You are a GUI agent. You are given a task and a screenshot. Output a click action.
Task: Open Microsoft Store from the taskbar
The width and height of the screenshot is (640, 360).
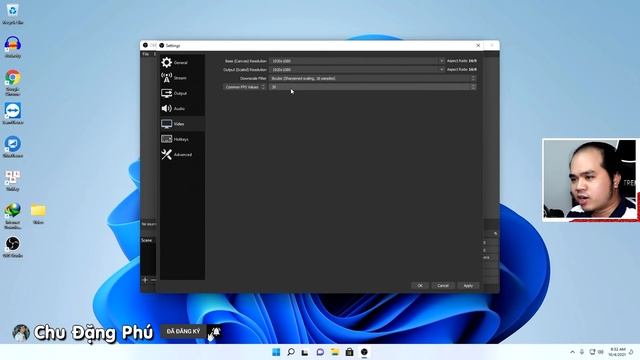[x=349, y=352]
